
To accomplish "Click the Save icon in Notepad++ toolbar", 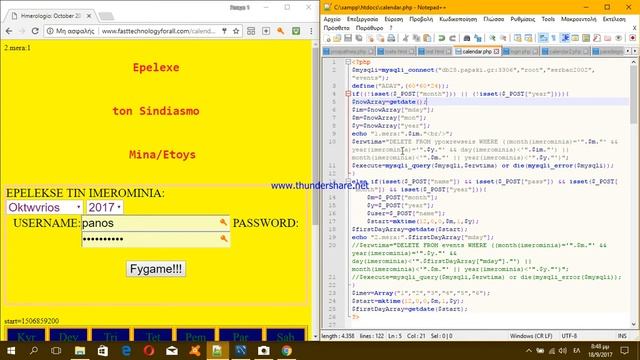I will click(x=348, y=38).
